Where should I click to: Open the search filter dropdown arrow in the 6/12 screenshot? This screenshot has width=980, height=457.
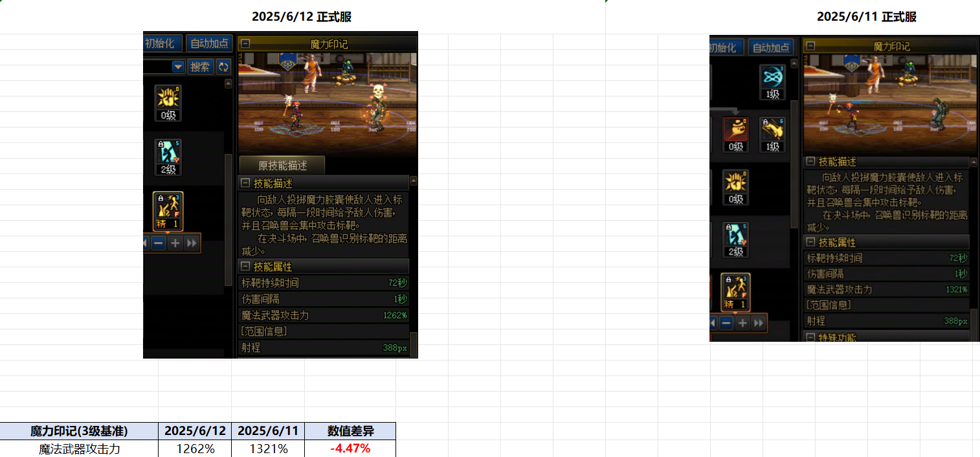[x=179, y=67]
